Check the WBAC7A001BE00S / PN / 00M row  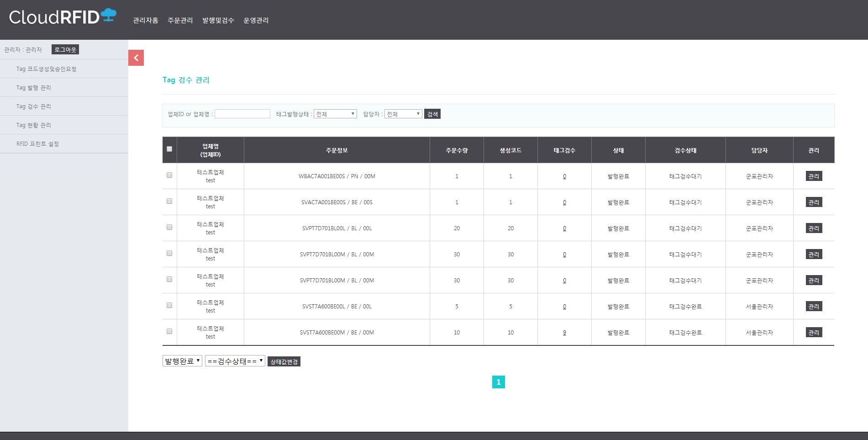point(169,175)
